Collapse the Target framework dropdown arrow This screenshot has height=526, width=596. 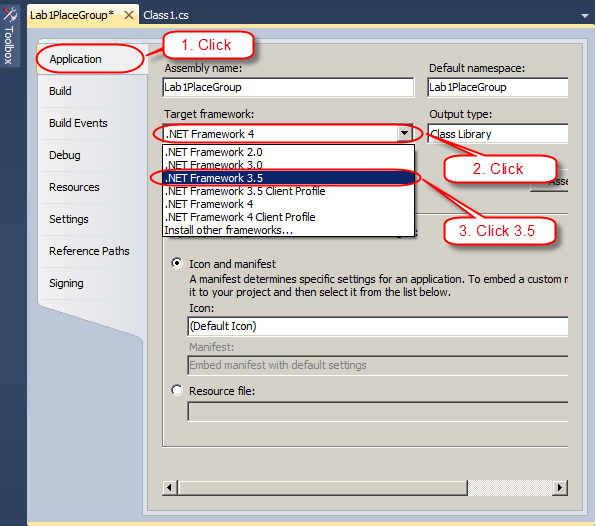404,133
